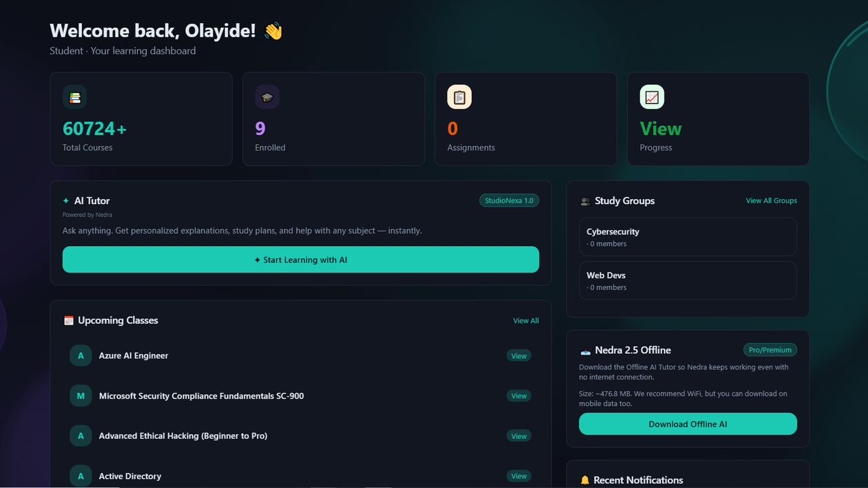Click the AI Tutor heading

tap(92, 201)
